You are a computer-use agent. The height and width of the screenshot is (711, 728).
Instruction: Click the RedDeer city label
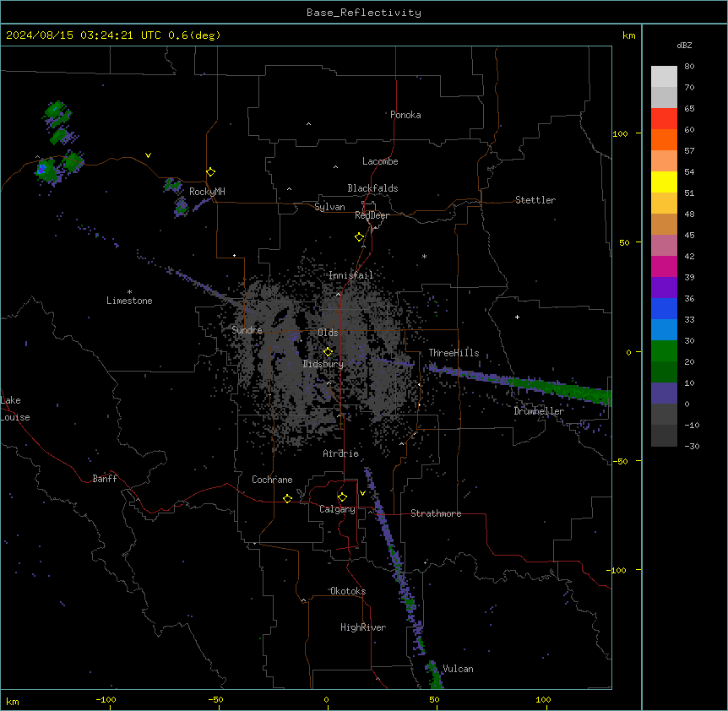click(372, 215)
